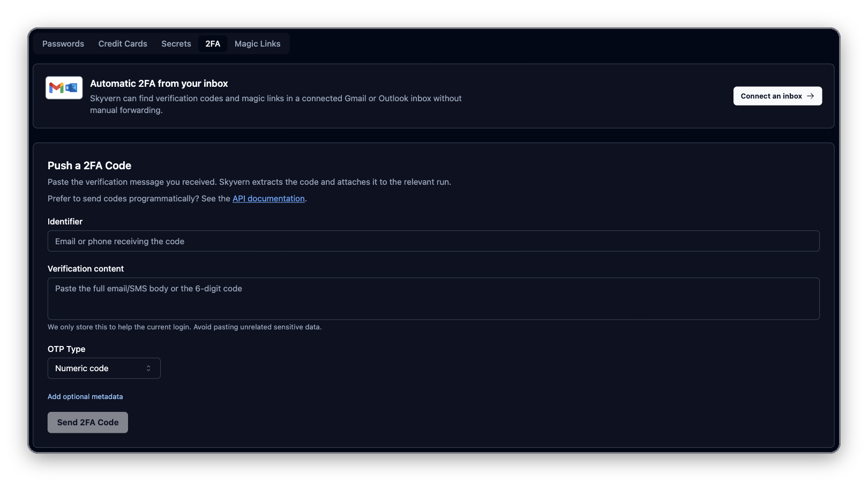Viewport: 868px width, 481px height.
Task: Click the 'We only store this' helper note
Action: (x=184, y=327)
